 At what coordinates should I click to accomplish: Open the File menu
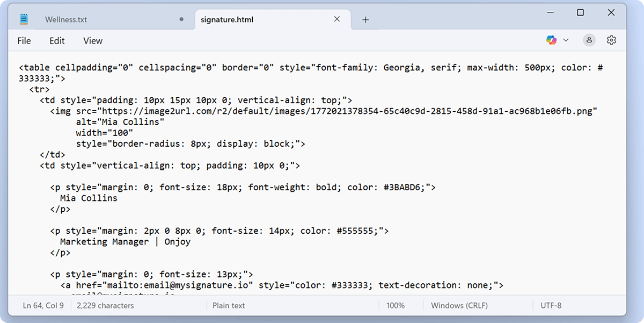coord(24,40)
